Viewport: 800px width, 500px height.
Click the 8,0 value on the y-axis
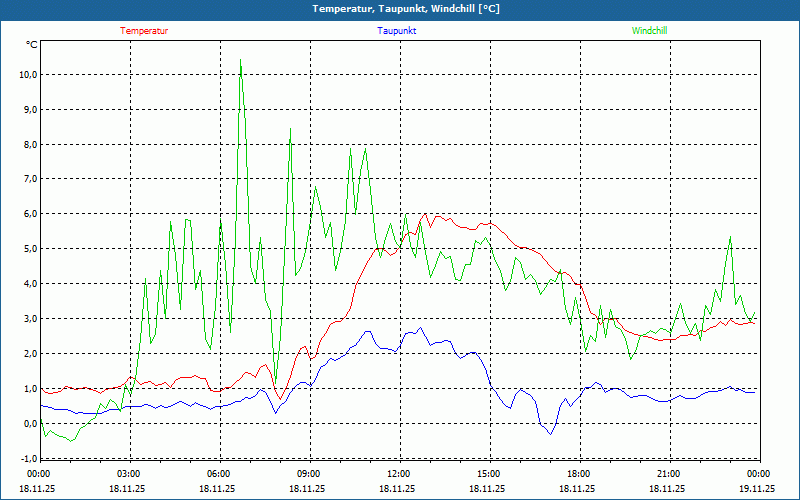(x=30, y=144)
